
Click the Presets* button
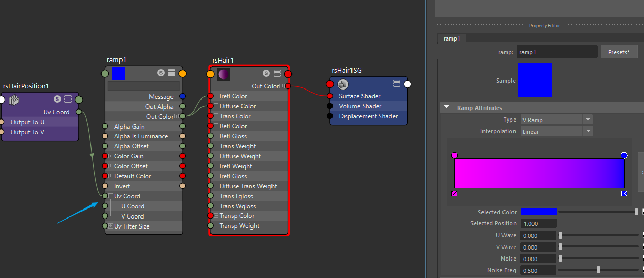click(x=618, y=52)
